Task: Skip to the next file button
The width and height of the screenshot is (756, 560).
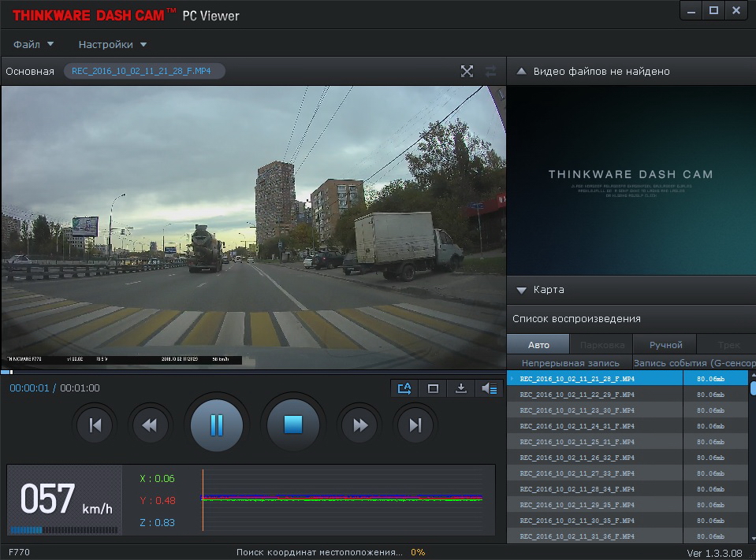Action: tap(415, 425)
